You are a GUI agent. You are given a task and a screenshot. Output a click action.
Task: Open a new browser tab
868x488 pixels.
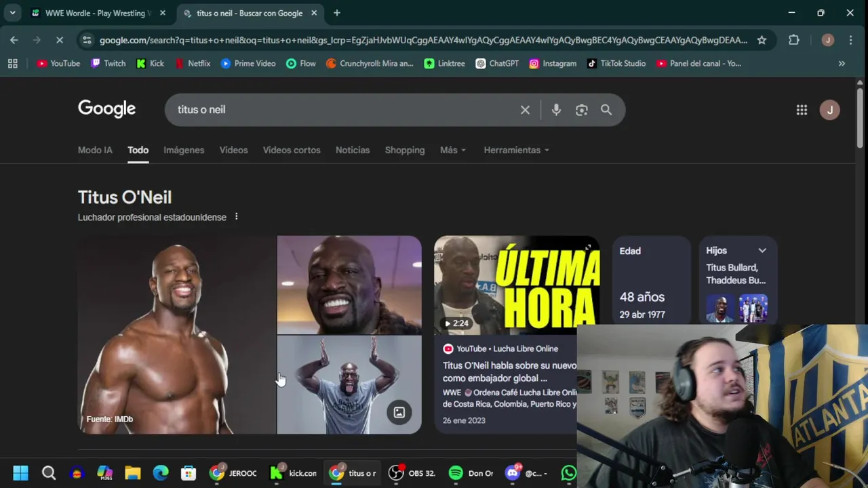tap(337, 13)
